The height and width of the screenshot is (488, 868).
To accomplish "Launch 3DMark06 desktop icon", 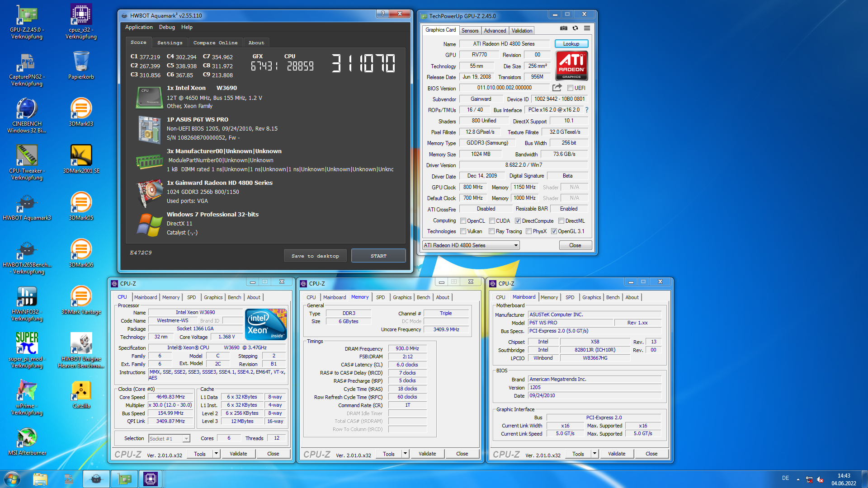I will pyautogui.click(x=81, y=253).
